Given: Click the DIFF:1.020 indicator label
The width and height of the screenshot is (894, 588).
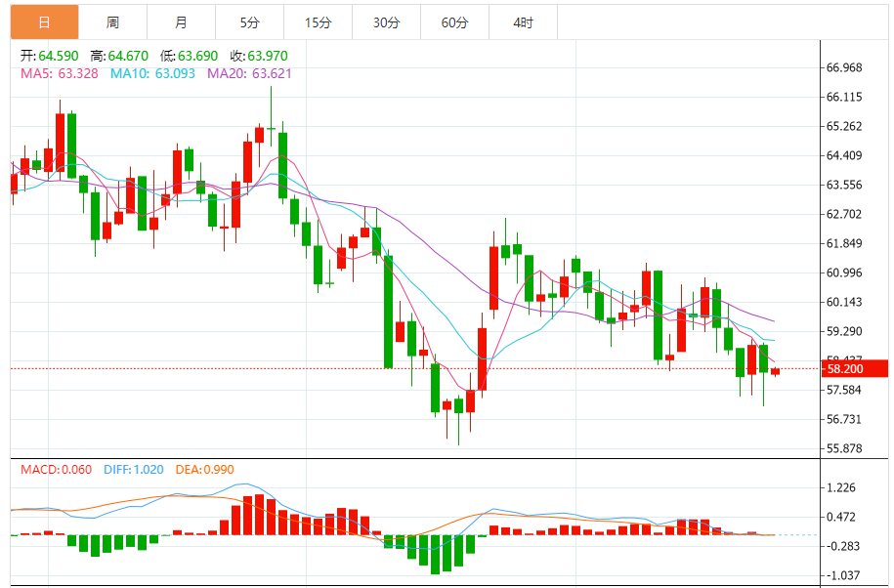Looking at the screenshot, I should [134, 470].
